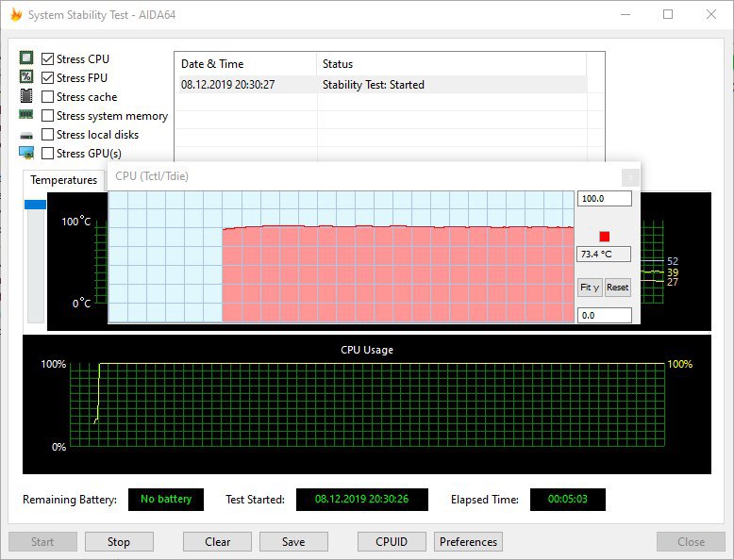Click the Stability Test: Started status cell
Viewport: 734px width, 560px height.
tap(373, 85)
